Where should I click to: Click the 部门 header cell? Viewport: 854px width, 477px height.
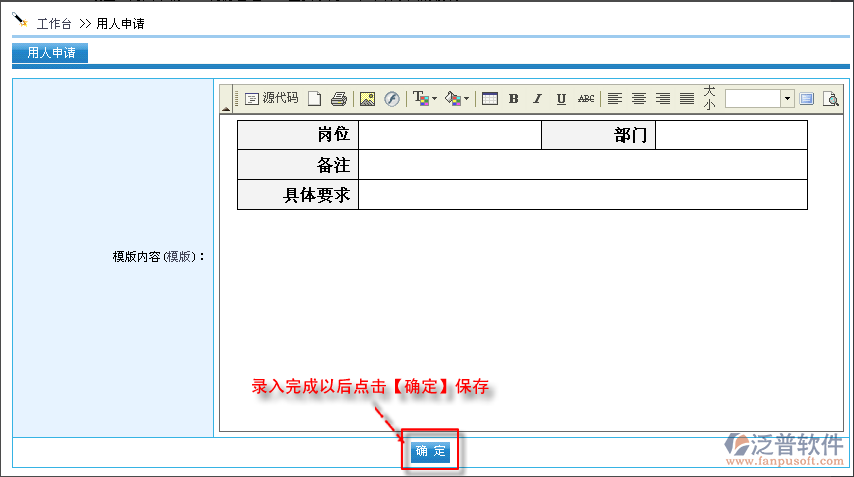[x=599, y=134]
